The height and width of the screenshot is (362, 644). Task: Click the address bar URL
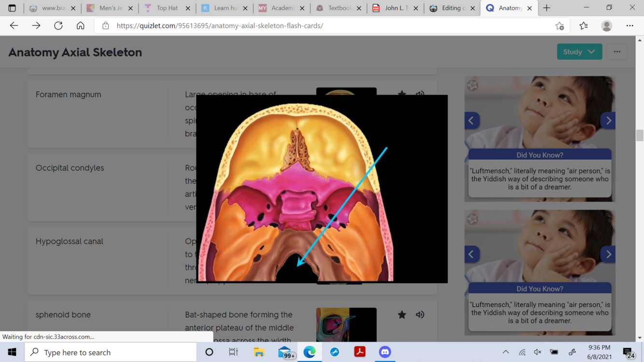point(220,26)
